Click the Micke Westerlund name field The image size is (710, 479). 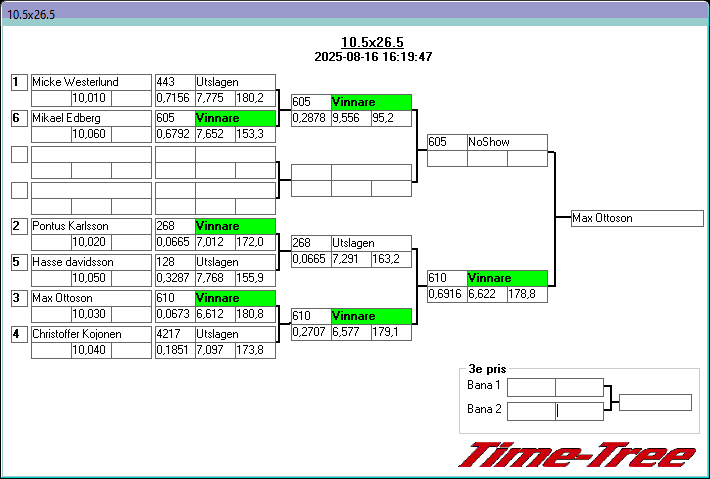click(x=91, y=82)
